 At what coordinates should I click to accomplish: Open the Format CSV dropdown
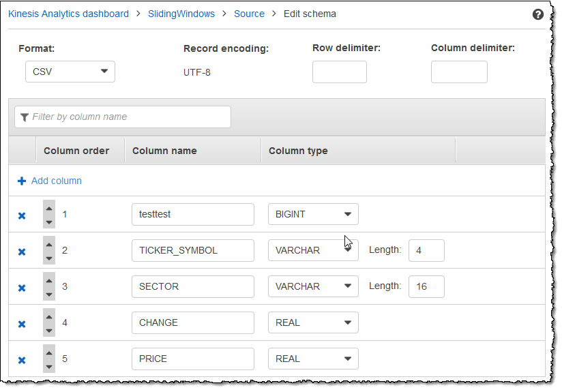point(70,72)
